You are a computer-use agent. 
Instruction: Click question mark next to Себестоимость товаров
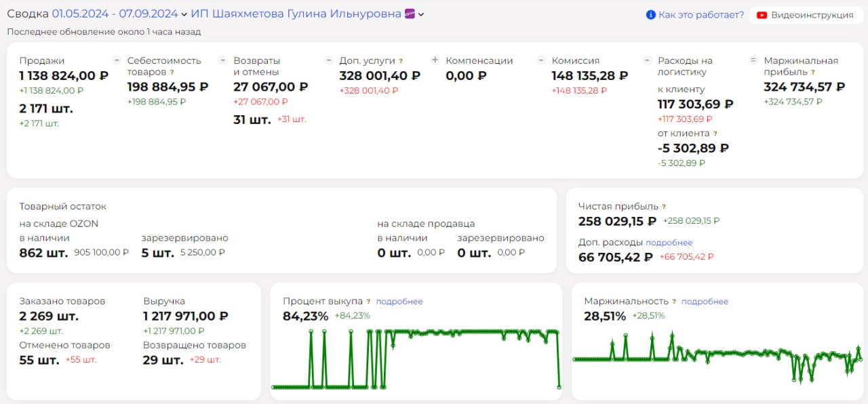click(x=172, y=72)
